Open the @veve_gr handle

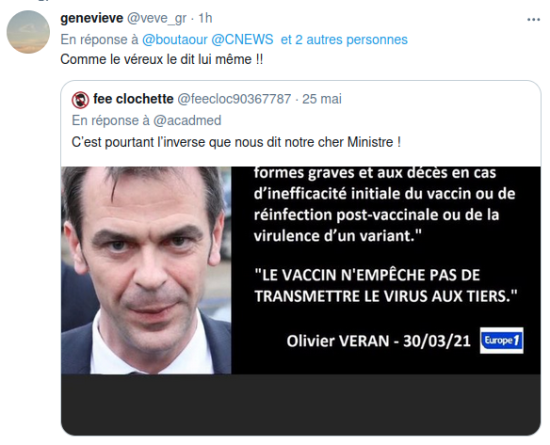(x=156, y=19)
